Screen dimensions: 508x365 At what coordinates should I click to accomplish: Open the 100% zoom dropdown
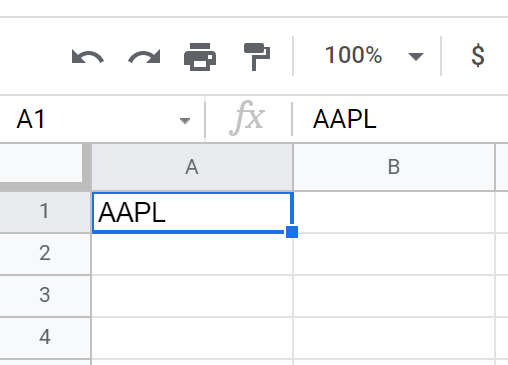[x=373, y=56]
